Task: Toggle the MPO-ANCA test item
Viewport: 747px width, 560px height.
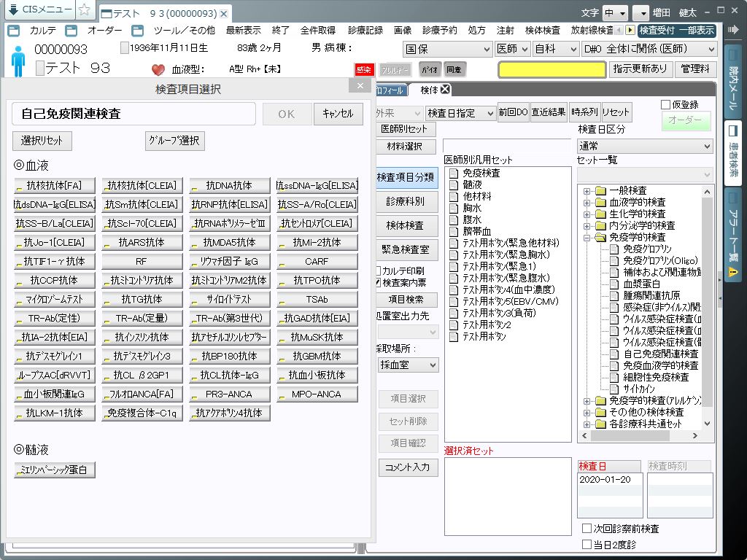Action: click(317, 394)
